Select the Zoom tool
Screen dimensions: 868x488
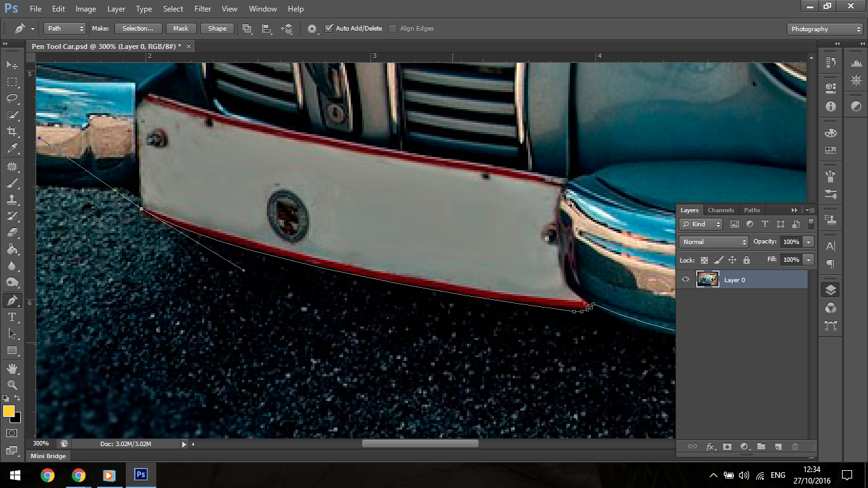pos(12,384)
